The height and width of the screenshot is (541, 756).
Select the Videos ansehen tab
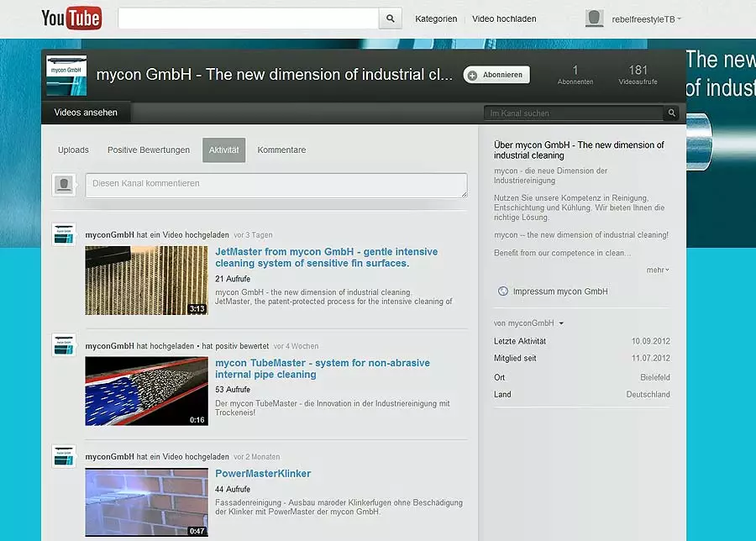[x=86, y=113]
